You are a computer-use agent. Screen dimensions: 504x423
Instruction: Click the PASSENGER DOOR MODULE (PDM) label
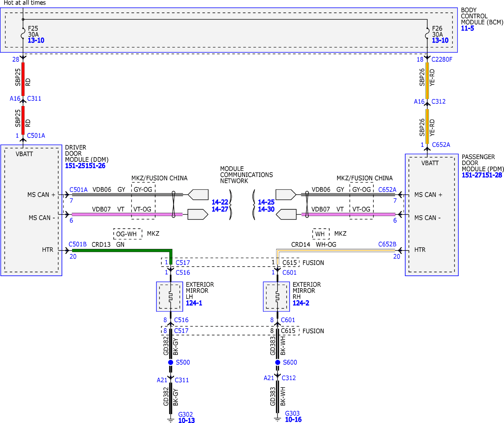pos(482,163)
